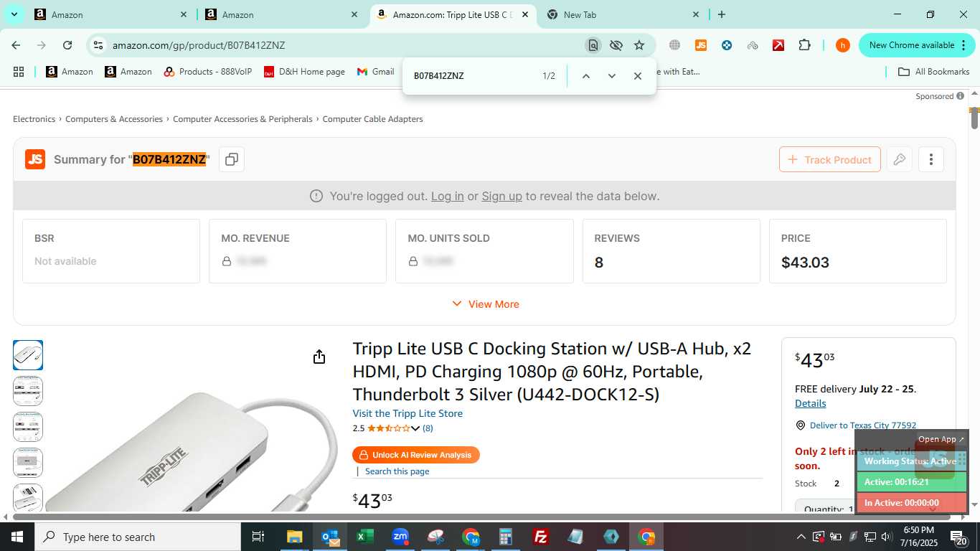Open the 'D&H Home page' bookmark
This screenshot has width=980, height=551.
(304, 72)
